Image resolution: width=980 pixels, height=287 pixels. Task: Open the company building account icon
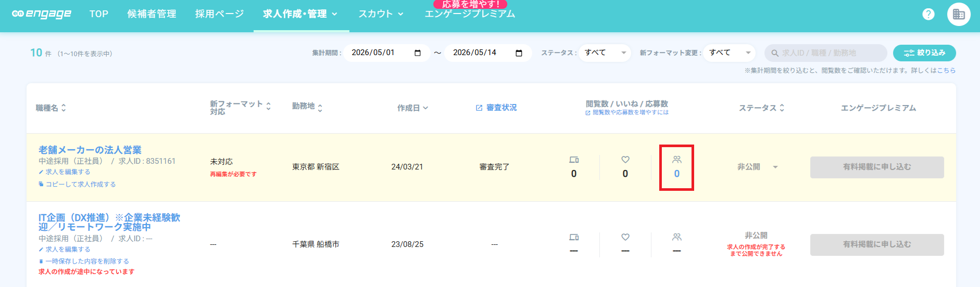pos(959,14)
